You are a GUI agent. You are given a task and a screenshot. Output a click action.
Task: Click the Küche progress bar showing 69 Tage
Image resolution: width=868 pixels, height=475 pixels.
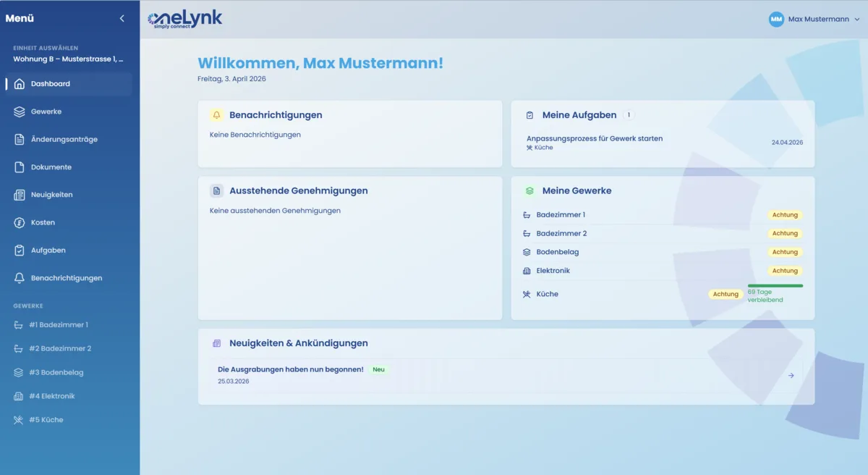pos(775,287)
